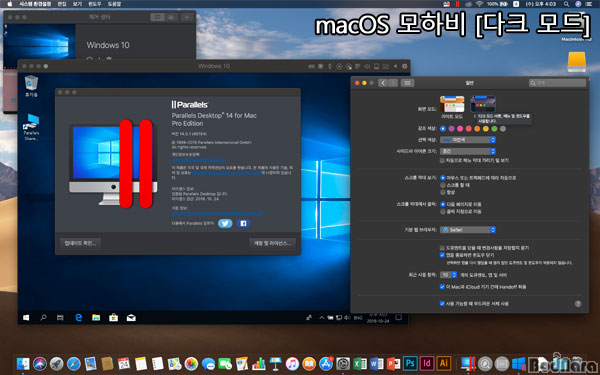Open 최근 사용 항목 count stepper
This screenshot has width=600, height=375.
coord(448,275)
